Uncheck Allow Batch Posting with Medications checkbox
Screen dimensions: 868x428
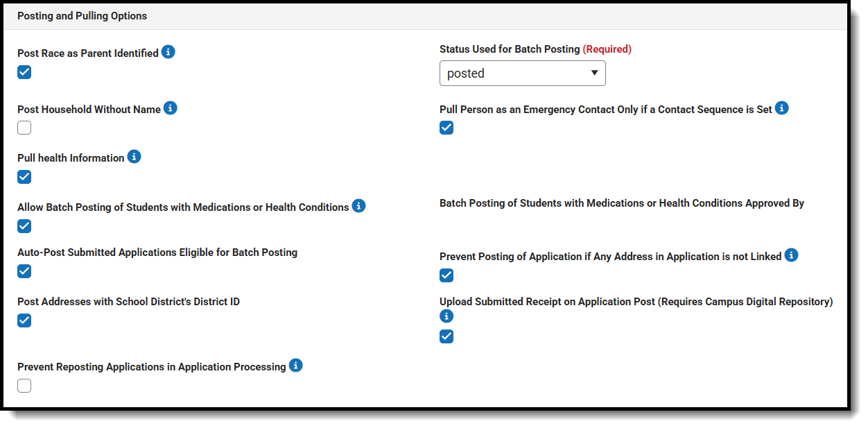(24, 226)
